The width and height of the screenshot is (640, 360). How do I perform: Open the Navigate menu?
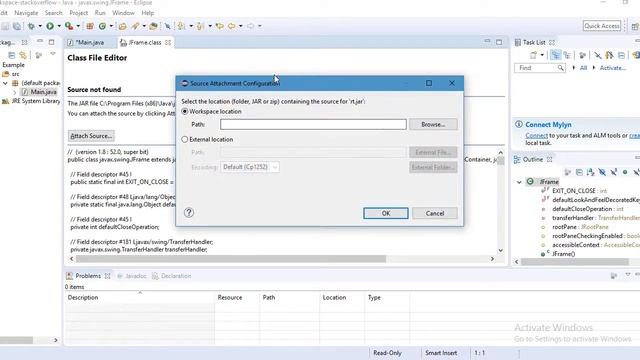coord(26,13)
